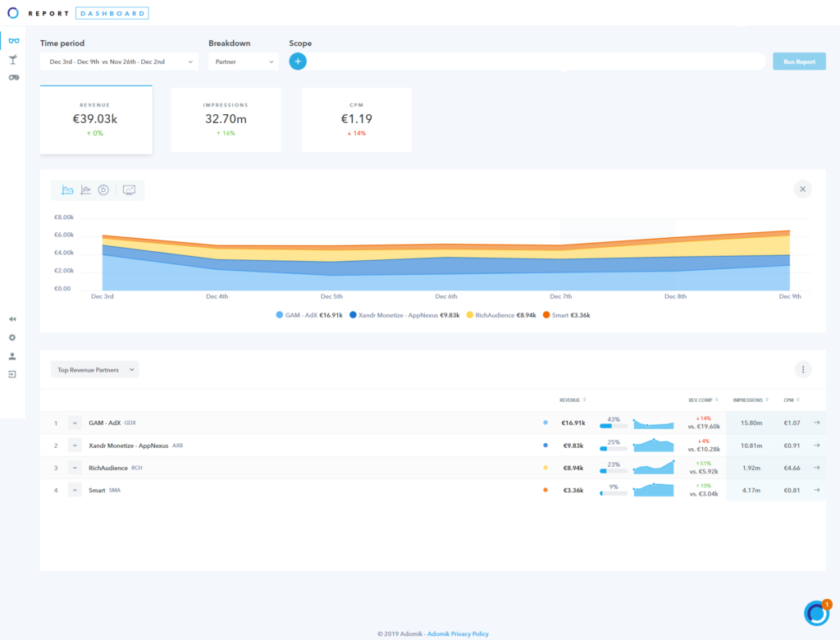Click the vs. €19.60k comparison value

click(x=704, y=427)
